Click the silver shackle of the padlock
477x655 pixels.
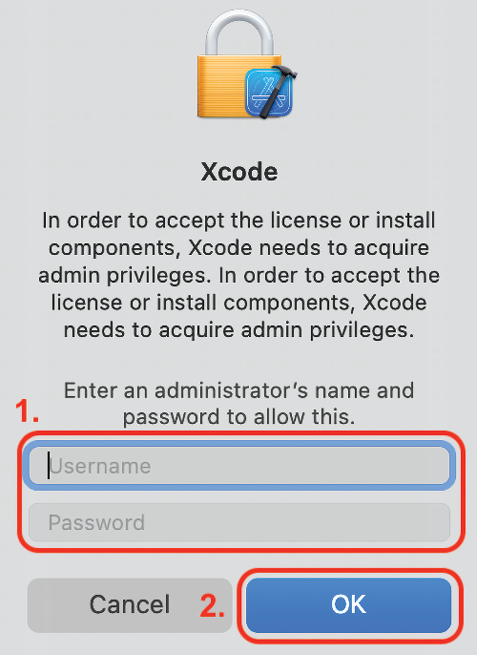pos(239,33)
